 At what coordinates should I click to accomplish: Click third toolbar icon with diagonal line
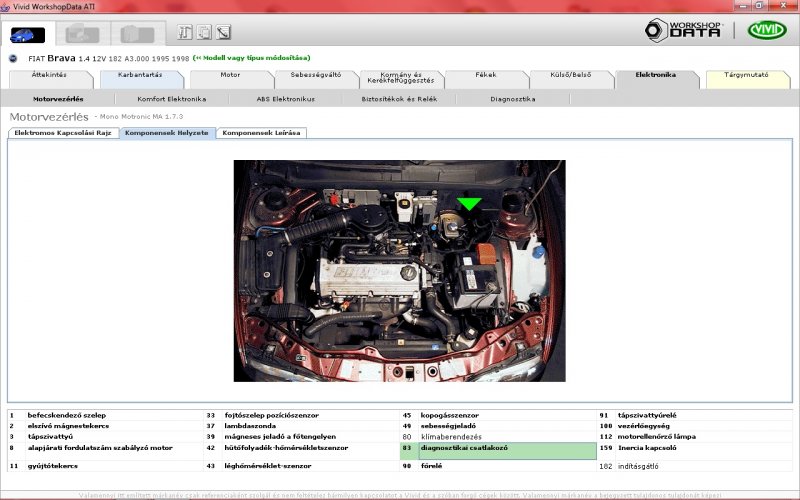tap(223, 32)
